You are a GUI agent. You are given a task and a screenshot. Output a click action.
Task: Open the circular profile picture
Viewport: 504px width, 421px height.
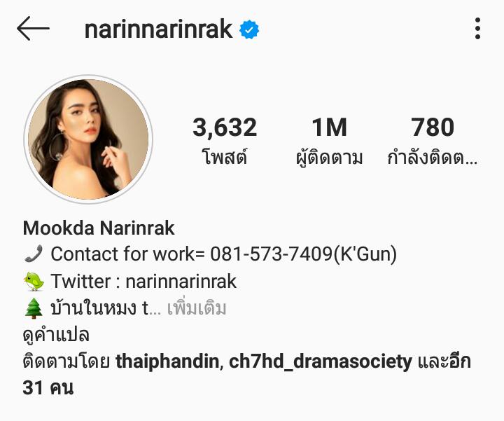[x=88, y=139]
